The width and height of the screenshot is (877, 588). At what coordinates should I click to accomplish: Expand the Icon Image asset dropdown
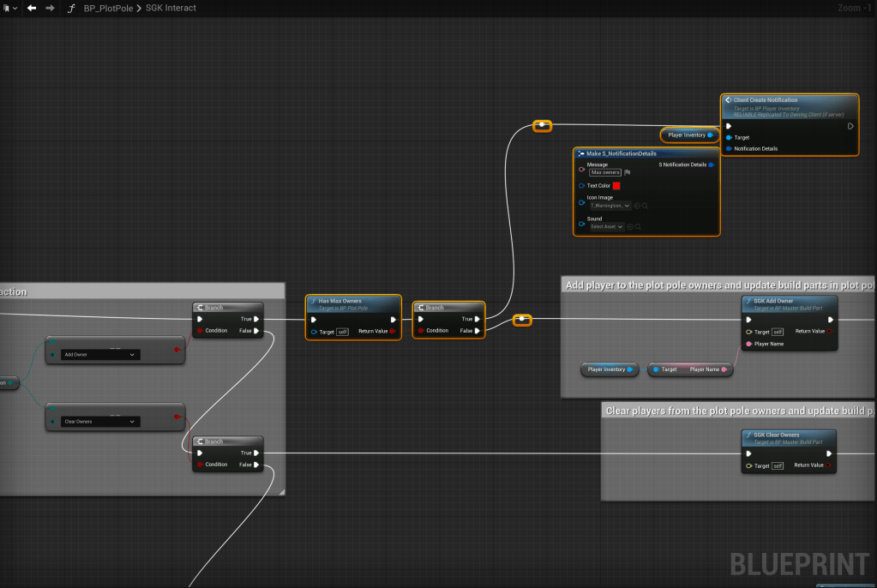(610, 206)
